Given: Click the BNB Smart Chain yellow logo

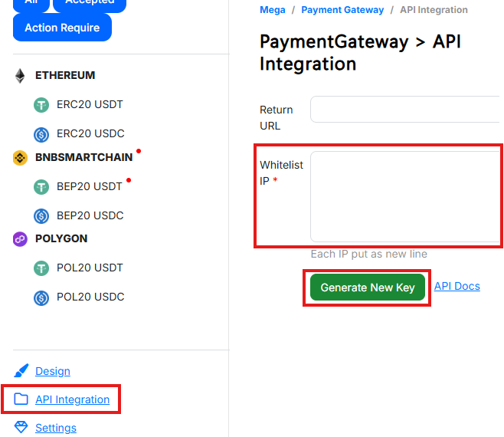Looking at the screenshot, I should [20, 158].
